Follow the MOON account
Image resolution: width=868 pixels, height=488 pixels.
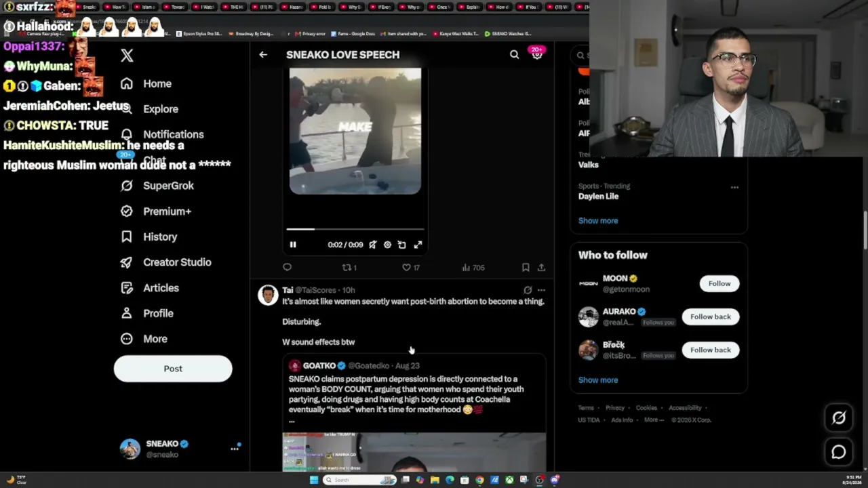719,284
